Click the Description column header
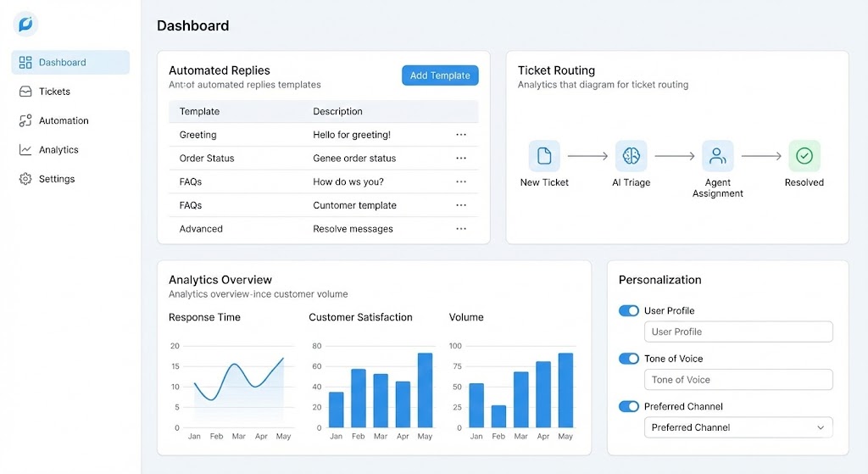 (x=337, y=111)
